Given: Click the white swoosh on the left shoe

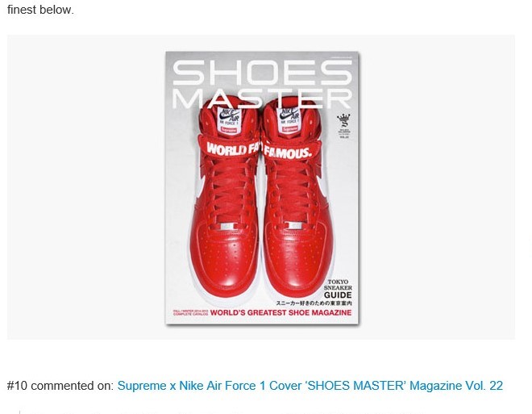Looking at the screenshot, I should click(201, 183).
